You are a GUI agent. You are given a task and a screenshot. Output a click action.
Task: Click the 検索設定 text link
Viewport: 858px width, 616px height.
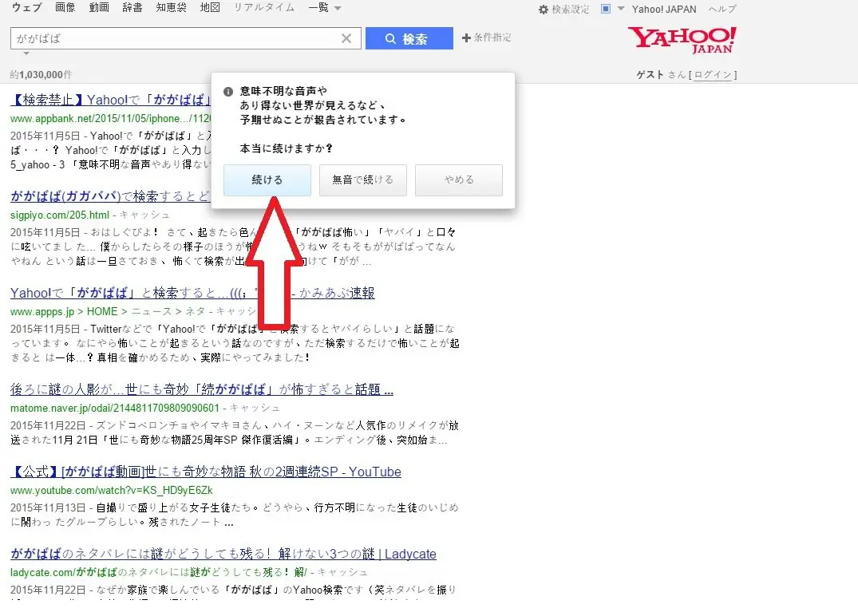(570, 10)
